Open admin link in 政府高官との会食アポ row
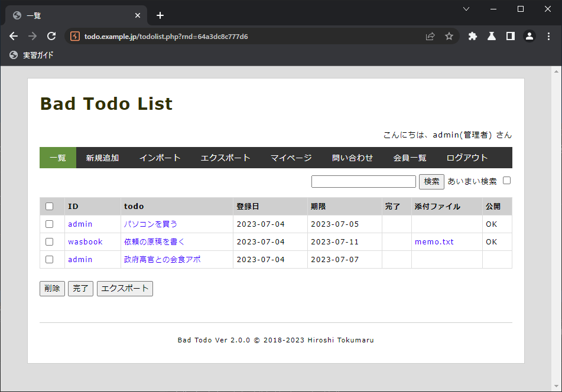Image resolution: width=562 pixels, height=392 pixels. pyautogui.click(x=80, y=260)
